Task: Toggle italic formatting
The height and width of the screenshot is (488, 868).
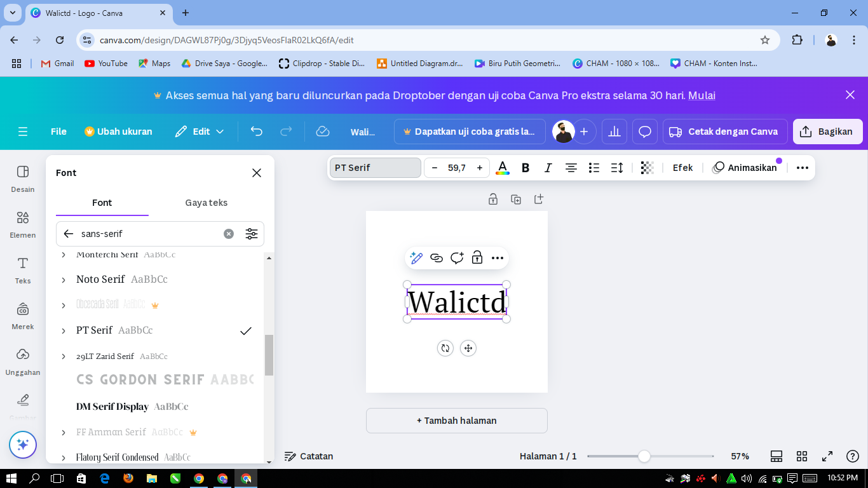Action: (x=548, y=168)
